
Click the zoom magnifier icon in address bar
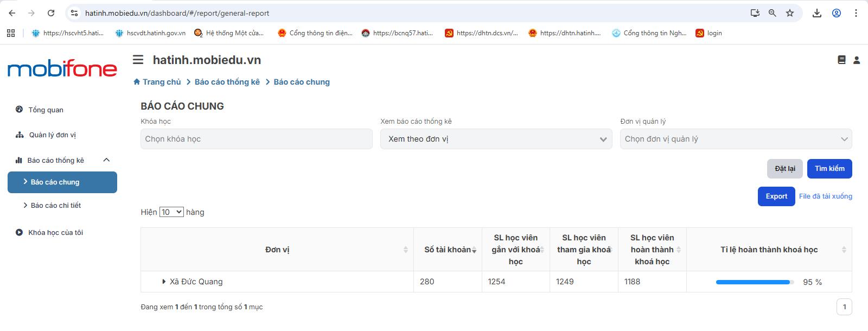772,13
